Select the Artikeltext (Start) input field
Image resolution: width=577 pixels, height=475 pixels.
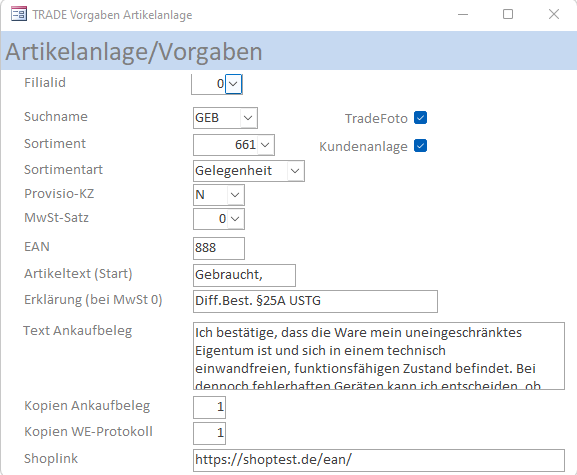[244, 275]
